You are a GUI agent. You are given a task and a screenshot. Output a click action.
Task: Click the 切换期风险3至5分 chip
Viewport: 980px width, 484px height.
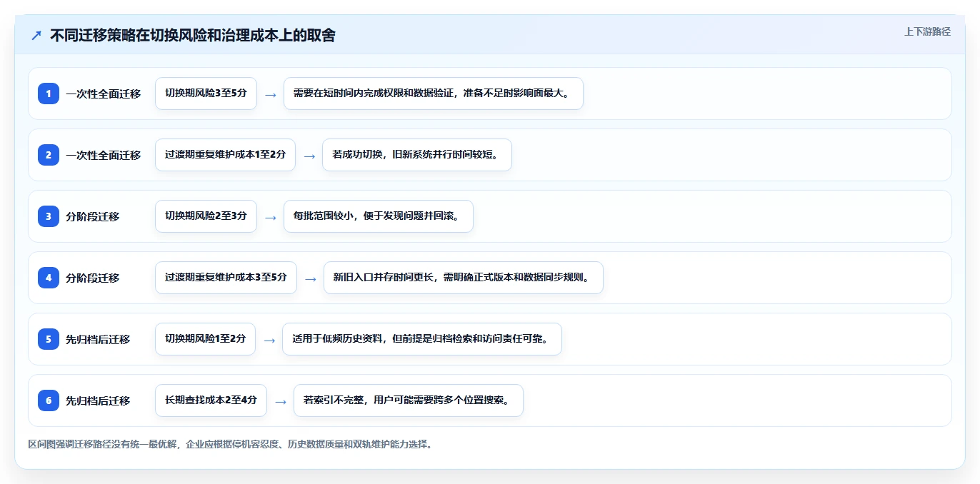[206, 94]
